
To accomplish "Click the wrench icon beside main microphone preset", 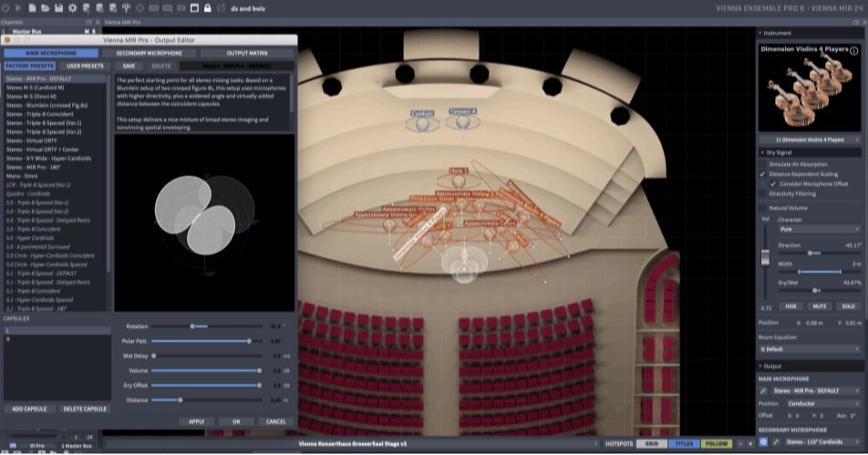I will [764, 390].
